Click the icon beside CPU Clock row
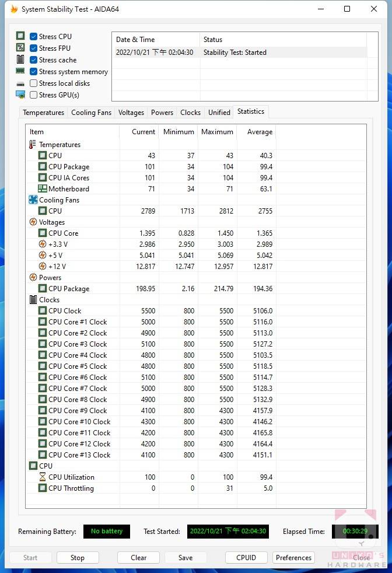The height and width of the screenshot is (573, 392). pos(43,310)
